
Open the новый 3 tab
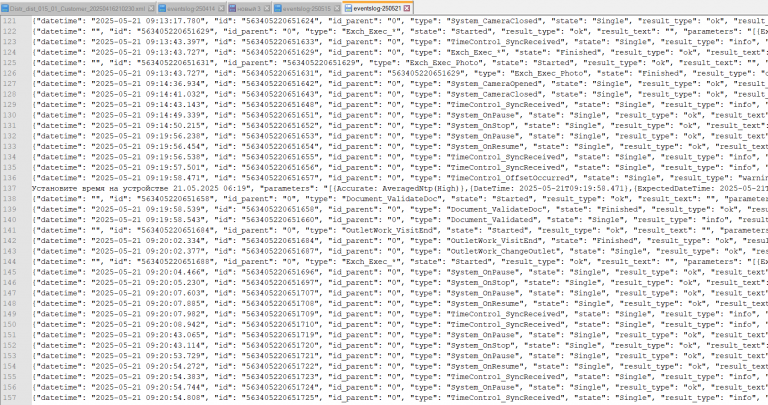tap(248, 8)
